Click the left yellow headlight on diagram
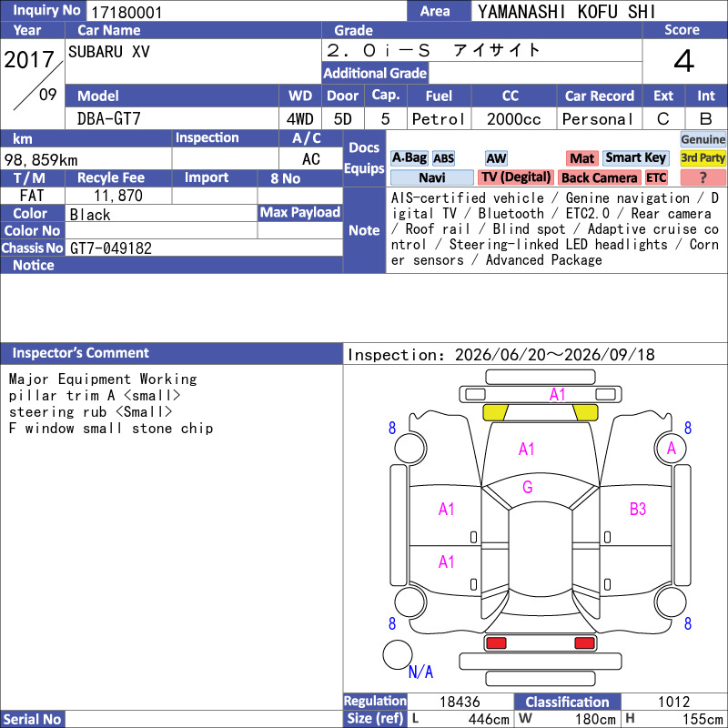The width and height of the screenshot is (728, 728). (495, 412)
